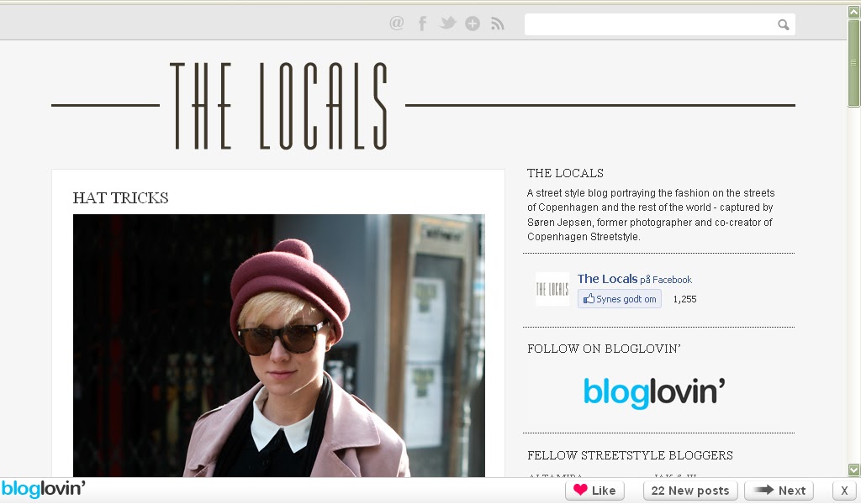Click the HAT TRICKS post title

tap(120, 198)
